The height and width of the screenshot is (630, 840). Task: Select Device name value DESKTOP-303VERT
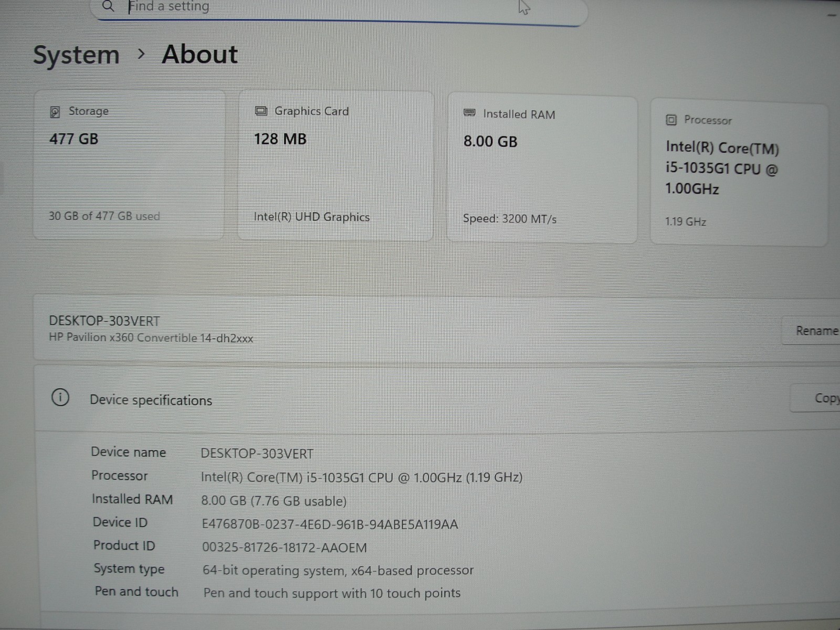pyautogui.click(x=257, y=454)
